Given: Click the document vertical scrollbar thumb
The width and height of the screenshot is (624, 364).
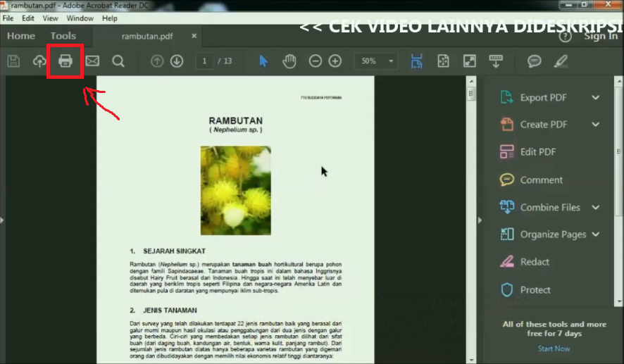Looking at the screenshot, I should 471,94.
